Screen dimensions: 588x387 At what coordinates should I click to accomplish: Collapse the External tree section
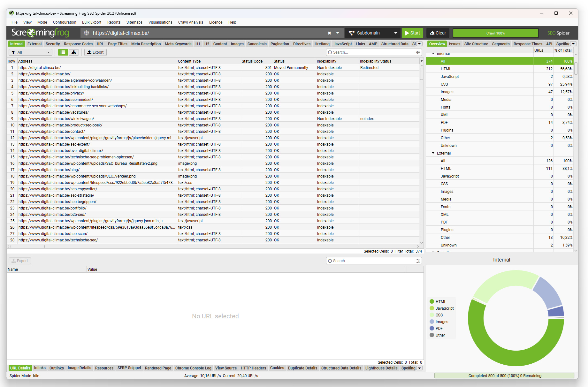click(433, 153)
